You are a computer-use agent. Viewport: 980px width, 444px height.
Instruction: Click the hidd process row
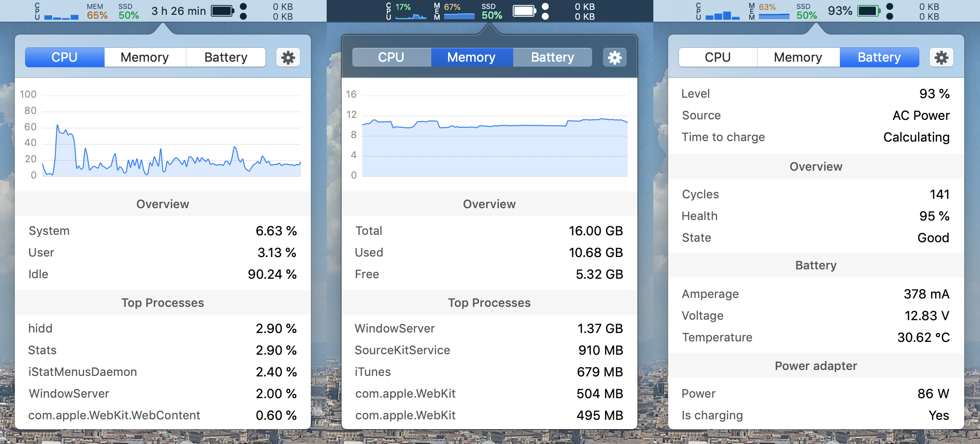tap(162, 329)
